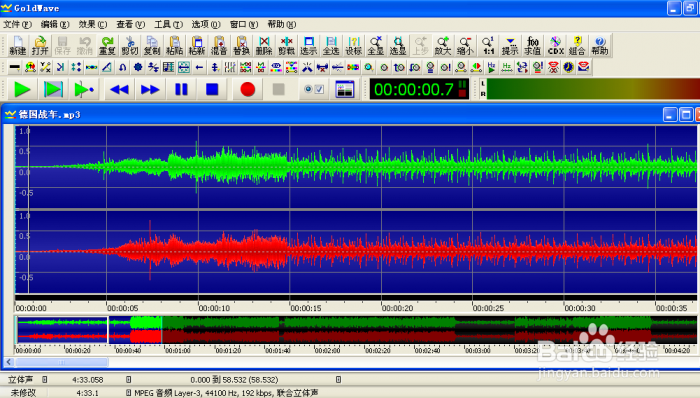
Task: Open the cue points 提示 button
Action: click(510, 46)
